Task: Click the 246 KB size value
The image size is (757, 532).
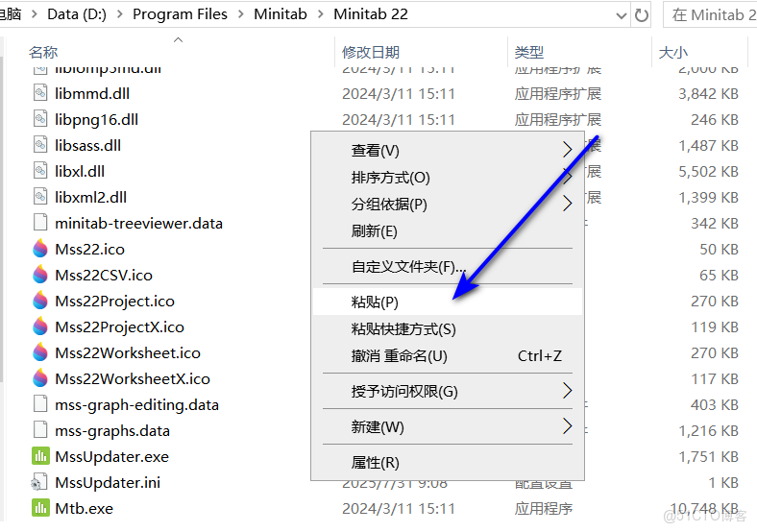Action: pos(715,120)
